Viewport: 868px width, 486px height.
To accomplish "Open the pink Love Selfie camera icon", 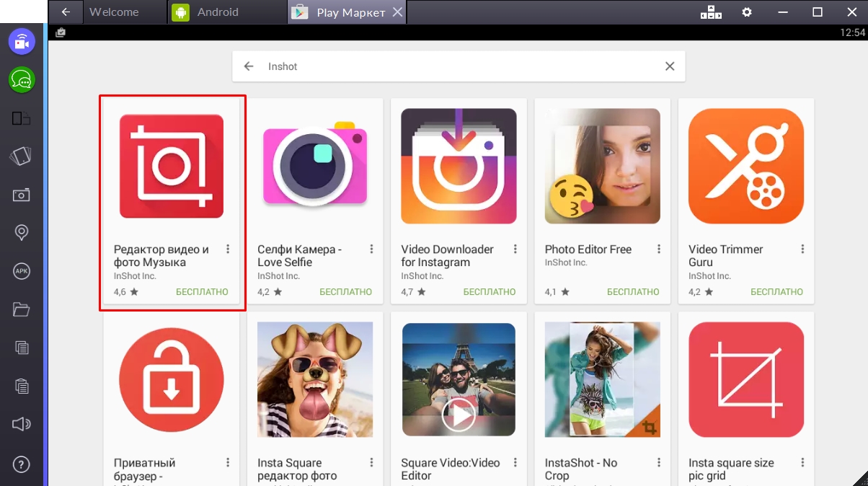I will pos(315,166).
